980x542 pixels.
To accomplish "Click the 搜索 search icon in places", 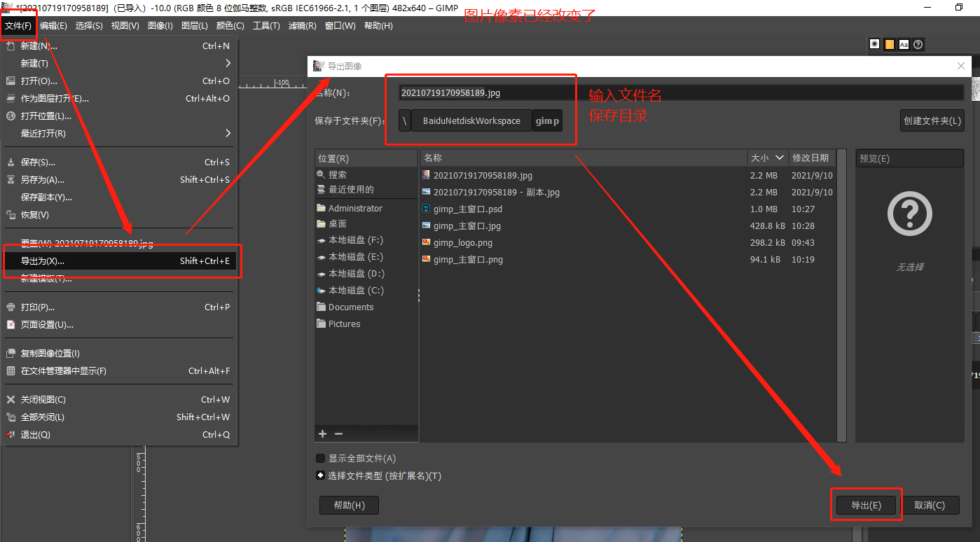I will [x=321, y=174].
